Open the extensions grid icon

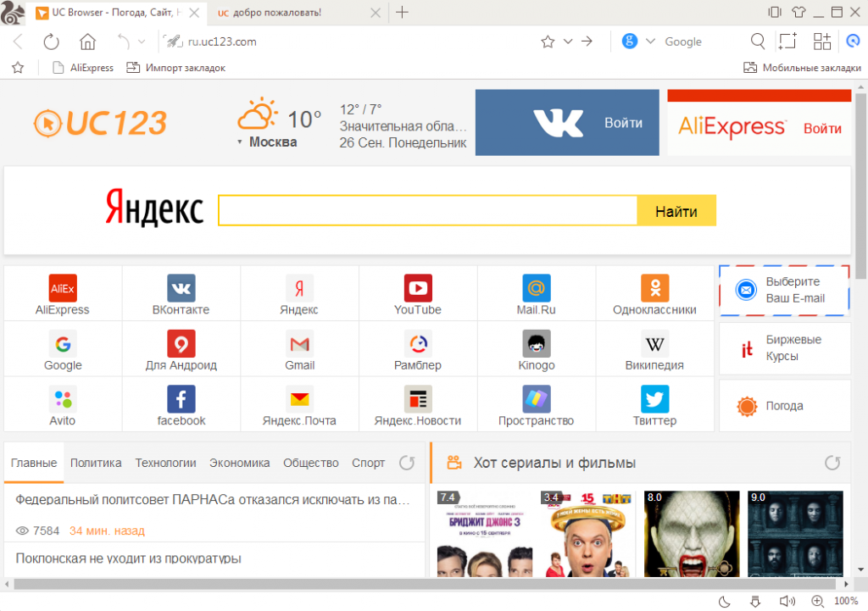click(x=822, y=42)
